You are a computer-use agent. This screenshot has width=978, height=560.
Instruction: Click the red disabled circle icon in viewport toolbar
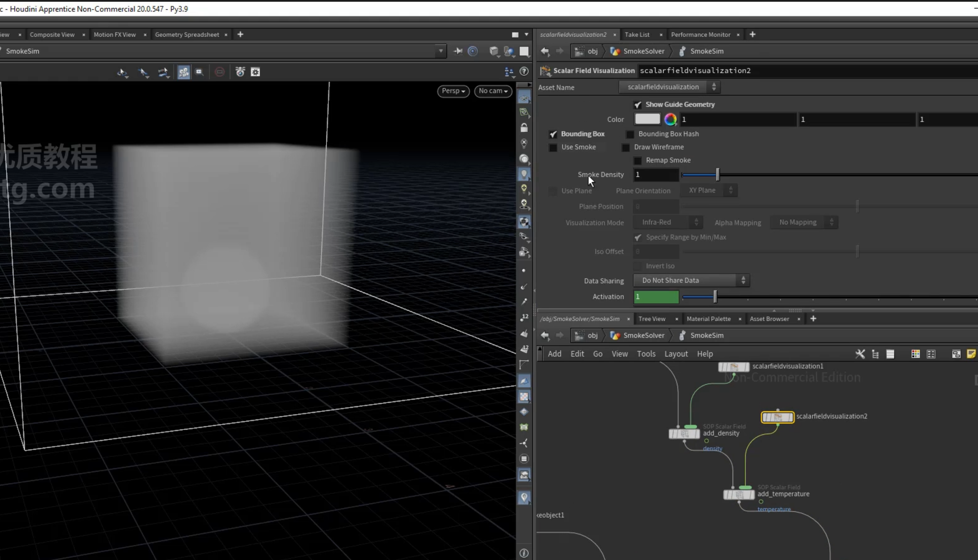coord(219,72)
